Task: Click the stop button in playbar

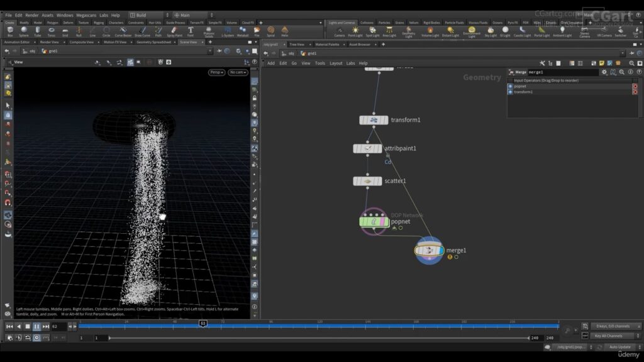Action: [28, 326]
